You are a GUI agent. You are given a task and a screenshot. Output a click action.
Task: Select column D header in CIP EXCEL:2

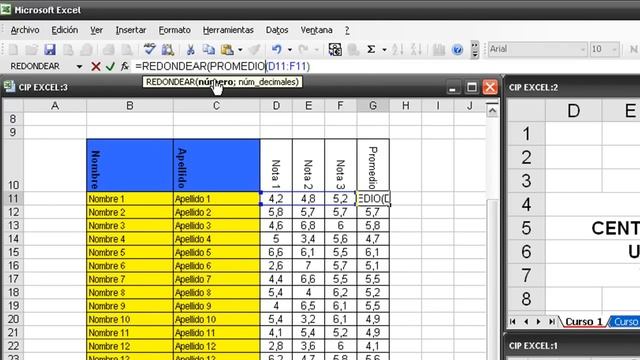(x=573, y=111)
